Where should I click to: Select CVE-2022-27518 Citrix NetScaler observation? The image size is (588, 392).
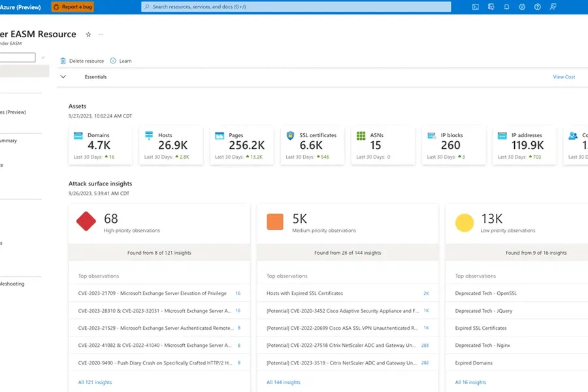tap(348, 345)
